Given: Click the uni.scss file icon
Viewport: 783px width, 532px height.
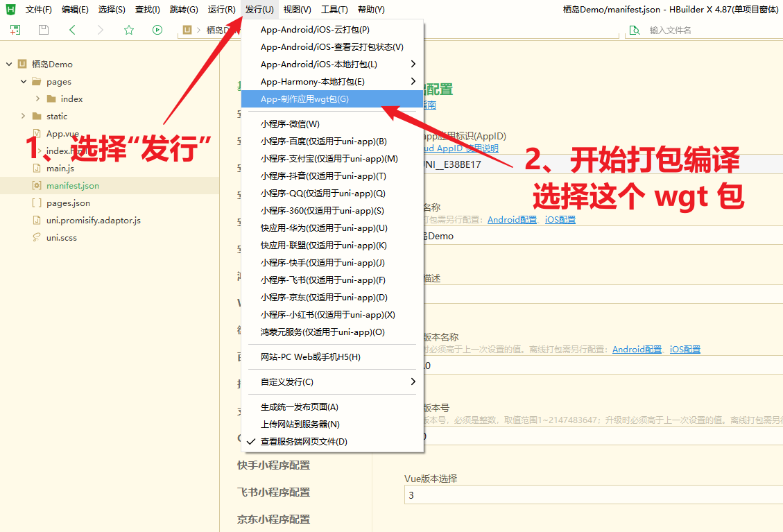Looking at the screenshot, I should point(37,237).
